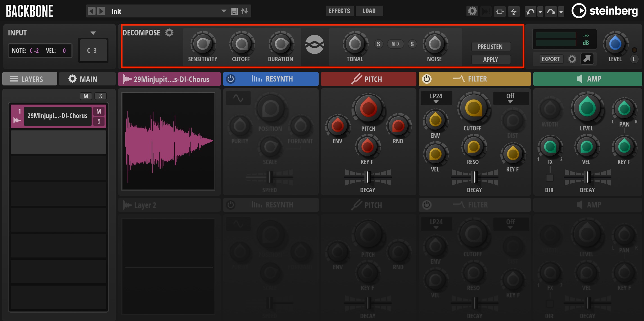Mute layer 1 29MinJupi-DI-Chorus
The image size is (644, 321).
click(99, 112)
